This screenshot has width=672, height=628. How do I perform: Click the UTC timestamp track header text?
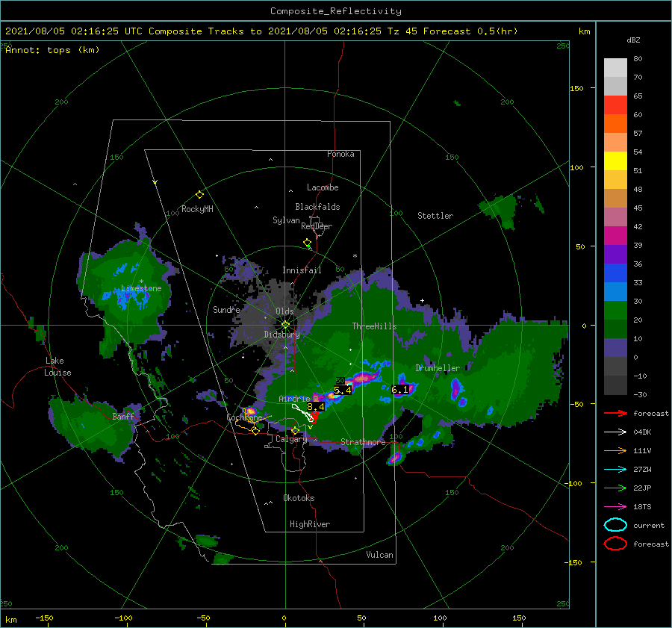click(x=261, y=31)
